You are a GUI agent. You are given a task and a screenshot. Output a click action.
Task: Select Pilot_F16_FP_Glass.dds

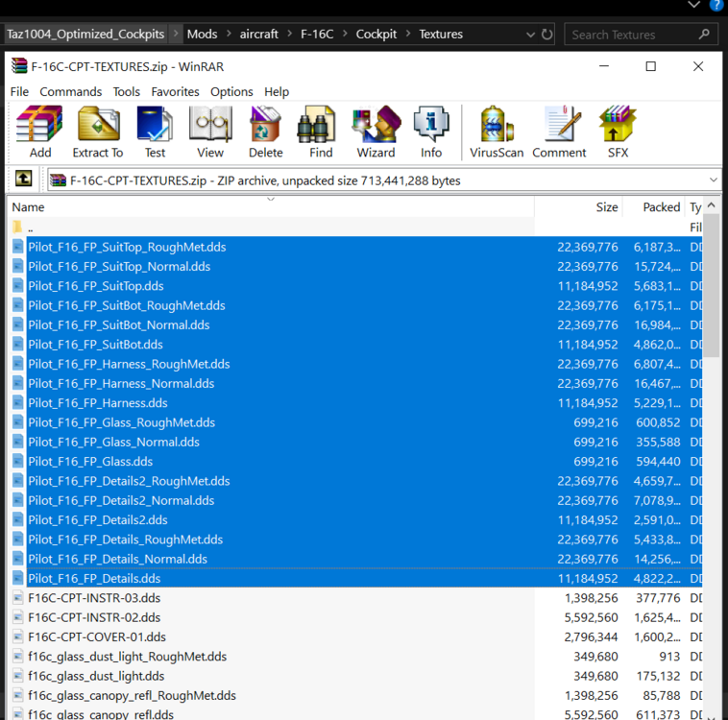(90, 462)
